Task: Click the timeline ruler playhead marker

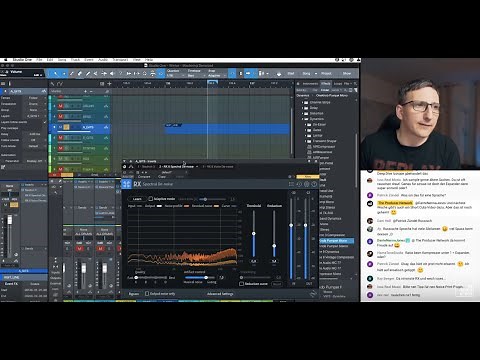Action: (212, 83)
